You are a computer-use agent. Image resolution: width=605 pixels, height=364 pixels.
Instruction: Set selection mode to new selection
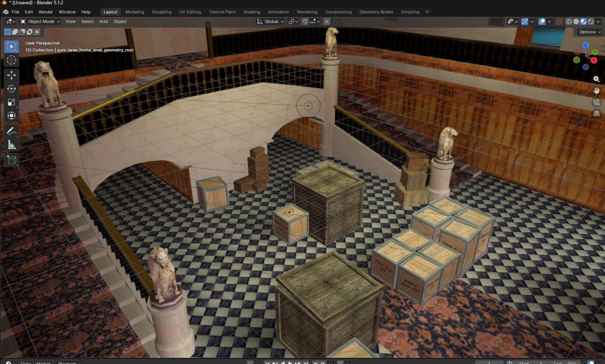point(7,32)
